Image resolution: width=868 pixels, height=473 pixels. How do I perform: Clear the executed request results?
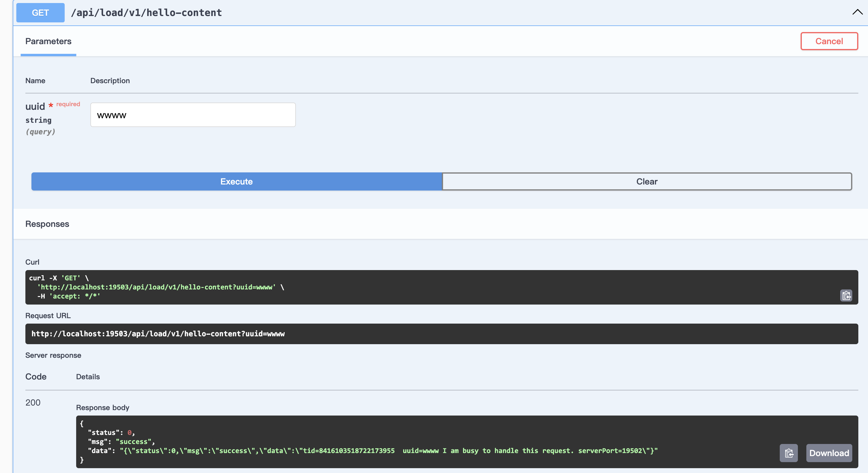tap(647, 181)
